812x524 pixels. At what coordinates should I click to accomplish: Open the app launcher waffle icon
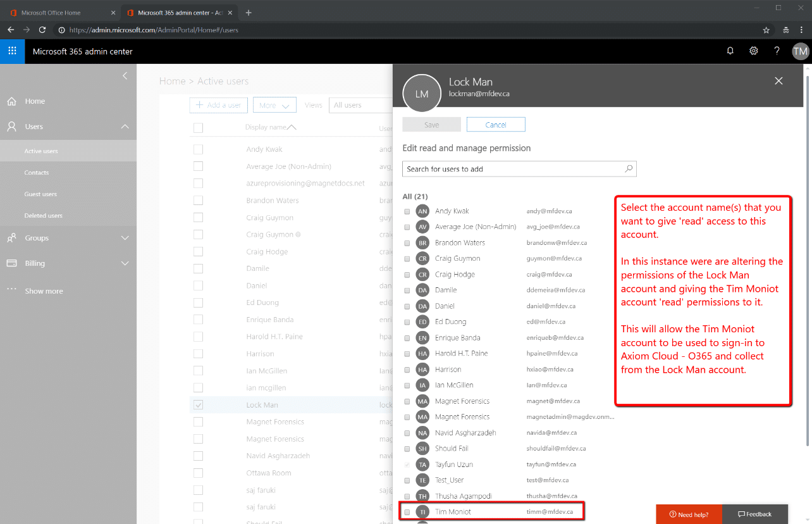coord(12,51)
